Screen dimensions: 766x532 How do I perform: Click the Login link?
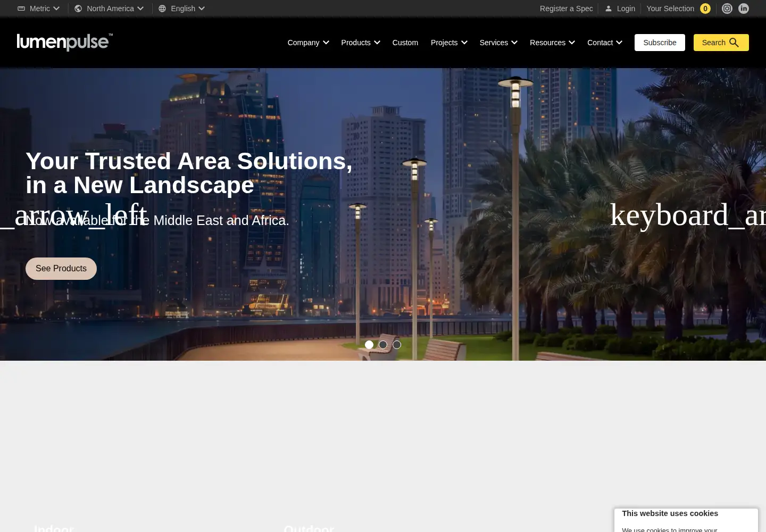pos(626,9)
